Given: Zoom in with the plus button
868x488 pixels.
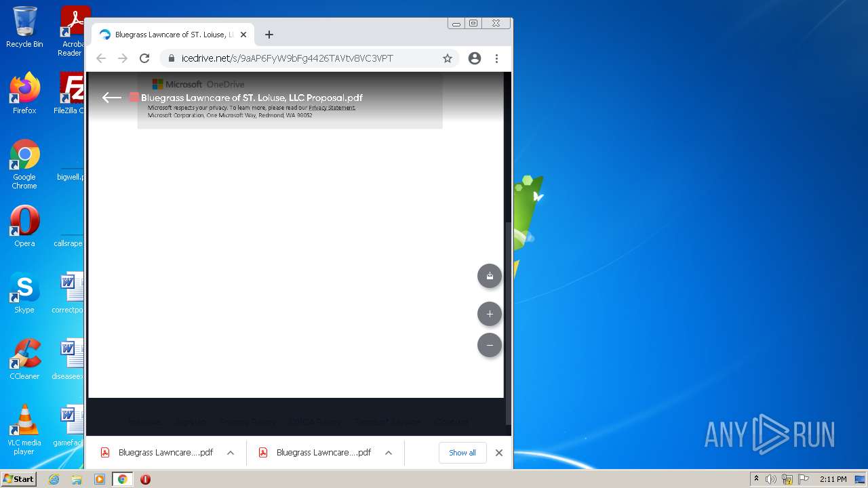Looking at the screenshot, I should [x=490, y=314].
